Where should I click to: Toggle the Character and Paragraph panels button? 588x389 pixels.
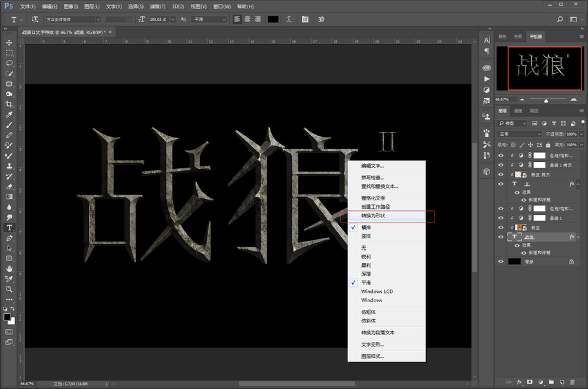(304, 20)
